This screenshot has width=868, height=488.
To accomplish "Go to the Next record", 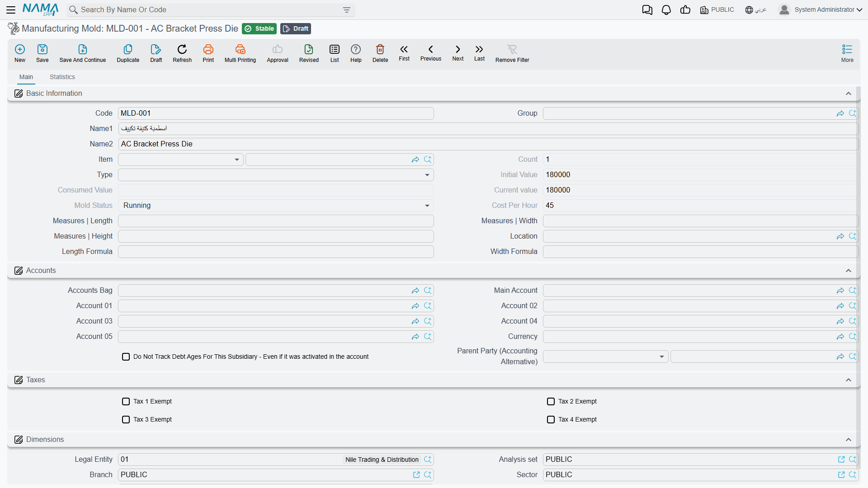I will coord(458,52).
